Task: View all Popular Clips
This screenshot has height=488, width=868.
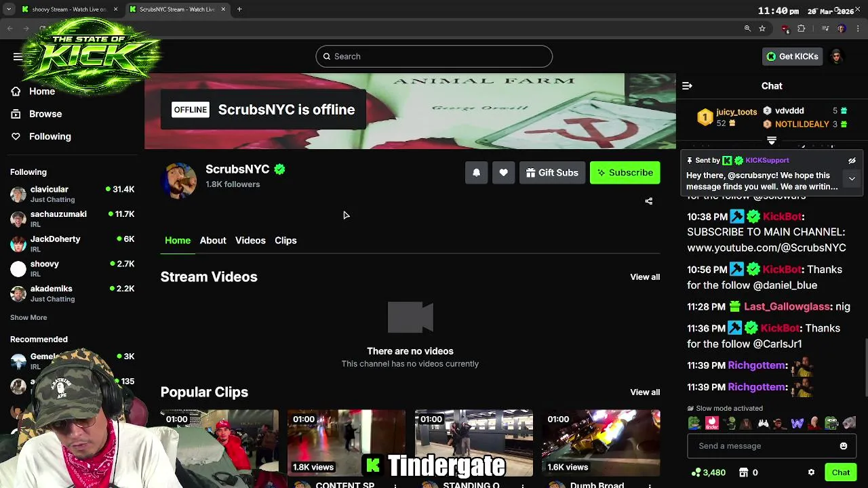Action: (645, 392)
